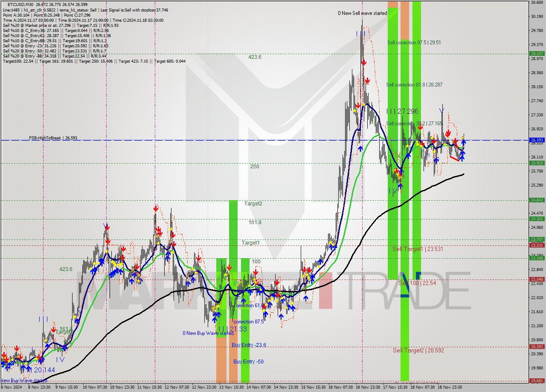Click the green 24.842 price tag
This screenshot has height=392, width=546.
[x=537, y=200]
